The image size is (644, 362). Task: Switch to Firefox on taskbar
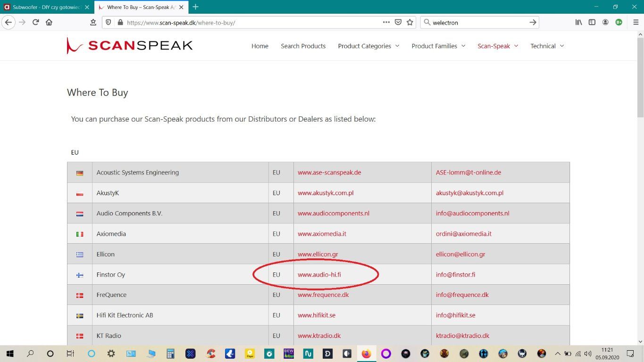coord(366,353)
